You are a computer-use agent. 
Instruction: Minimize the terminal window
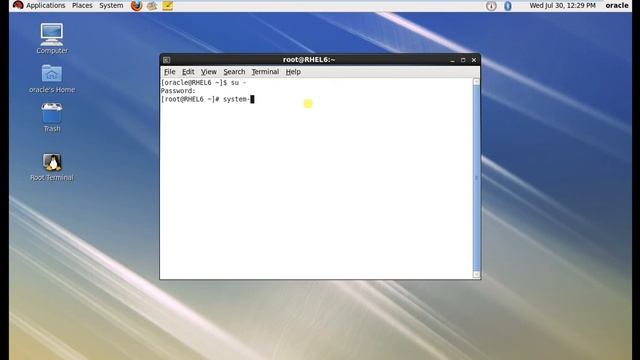452,60
